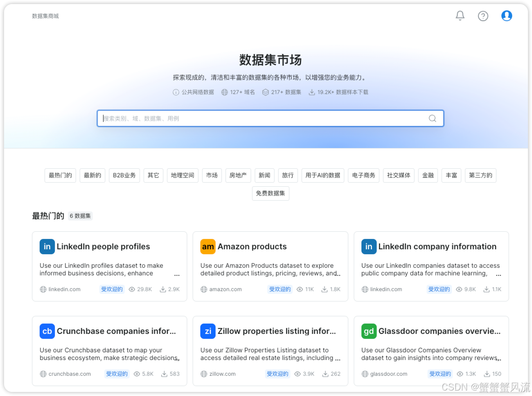
Task: Filter by 丰富 category
Action: tap(451, 175)
